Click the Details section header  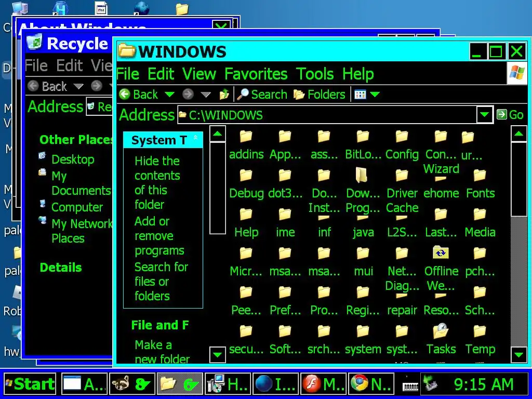61,268
